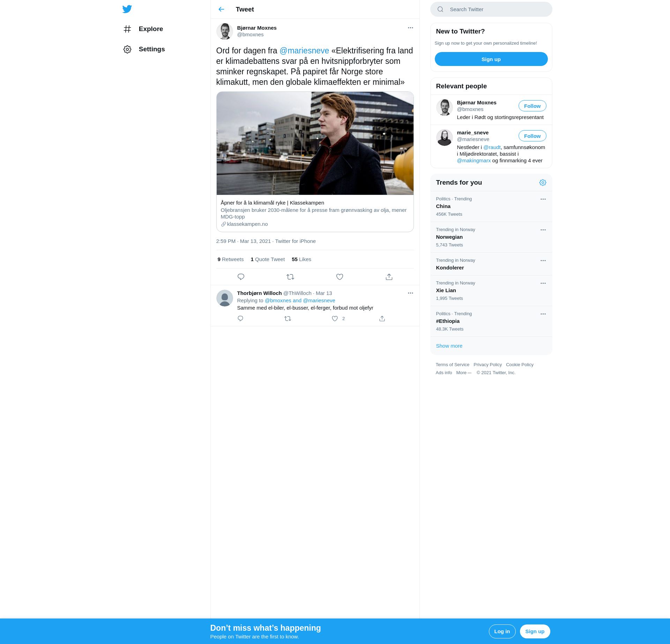Open @mariesneve mention in tweet
This screenshot has height=644, width=670.
(304, 51)
